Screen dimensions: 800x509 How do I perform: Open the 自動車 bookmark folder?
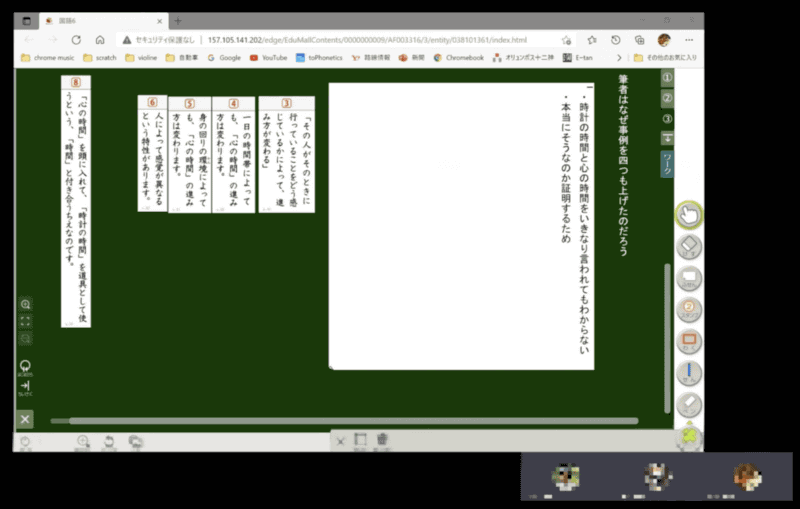pos(182,58)
